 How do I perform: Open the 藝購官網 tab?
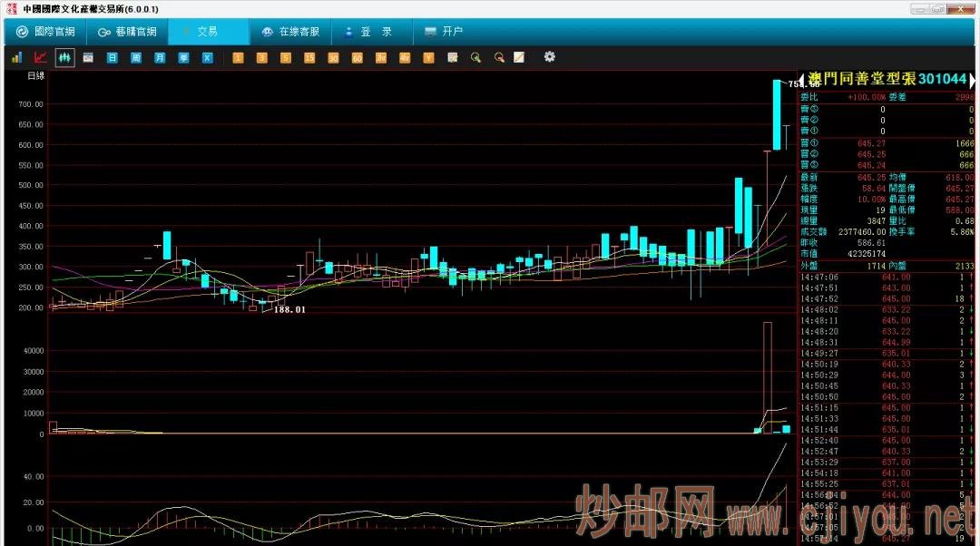[128, 31]
